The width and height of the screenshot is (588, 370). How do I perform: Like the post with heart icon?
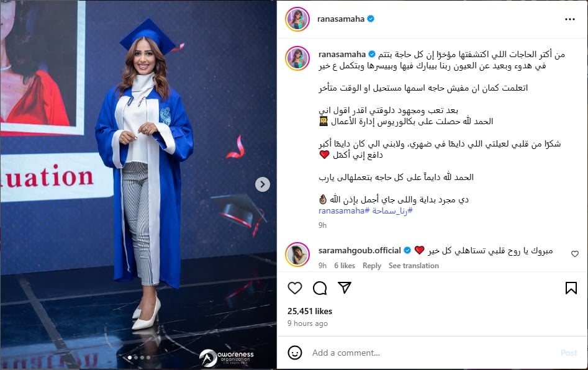pyautogui.click(x=295, y=288)
